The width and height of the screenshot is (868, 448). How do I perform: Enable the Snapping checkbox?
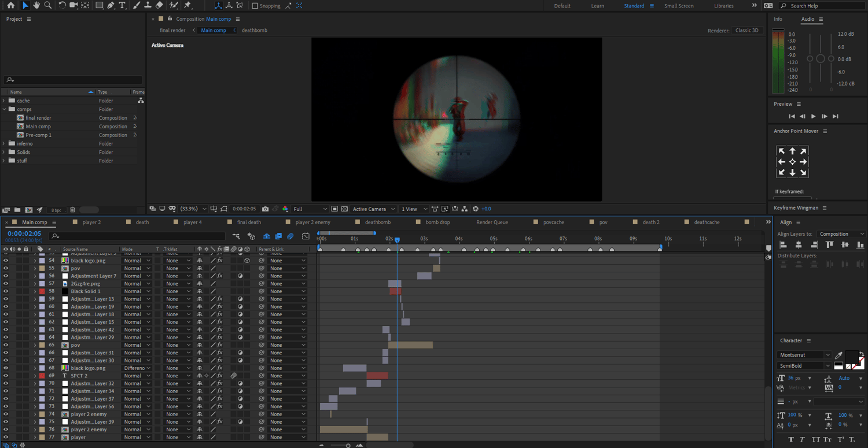tap(255, 6)
